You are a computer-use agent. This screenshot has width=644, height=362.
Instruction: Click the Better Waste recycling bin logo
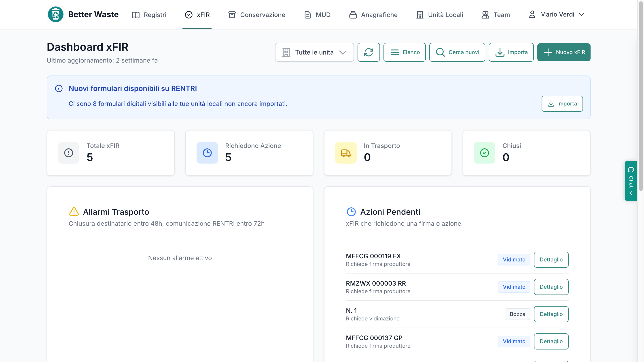(x=55, y=15)
